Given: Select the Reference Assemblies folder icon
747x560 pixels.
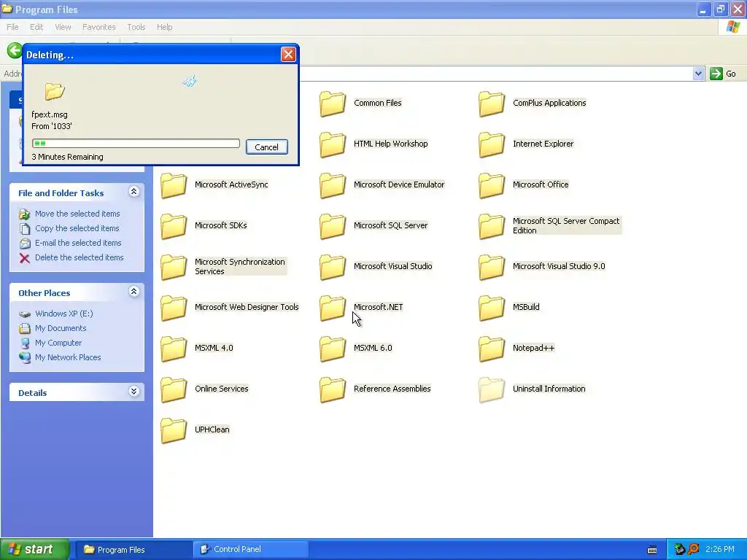Looking at the screenshot, I should (332, 389).
